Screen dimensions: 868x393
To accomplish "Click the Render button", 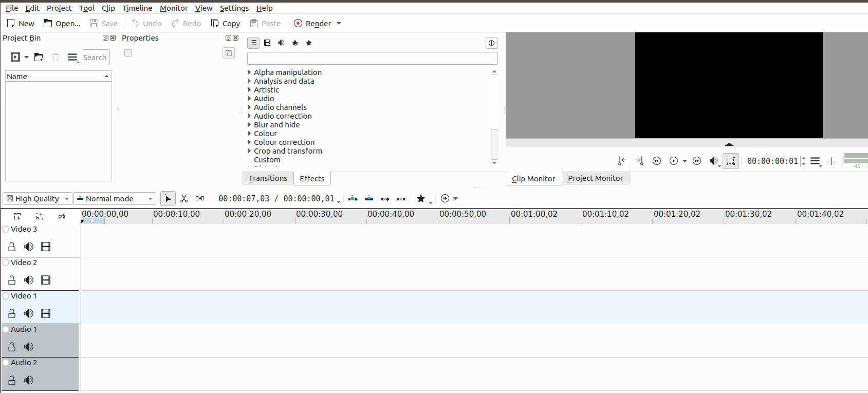I will pyautogui.click(x=312, y=24).
